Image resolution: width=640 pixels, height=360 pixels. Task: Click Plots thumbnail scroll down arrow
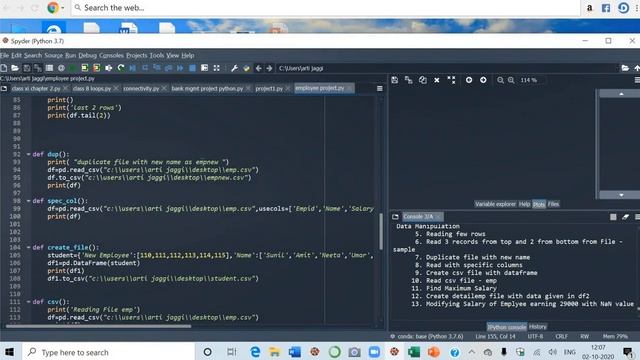[621, 195]
